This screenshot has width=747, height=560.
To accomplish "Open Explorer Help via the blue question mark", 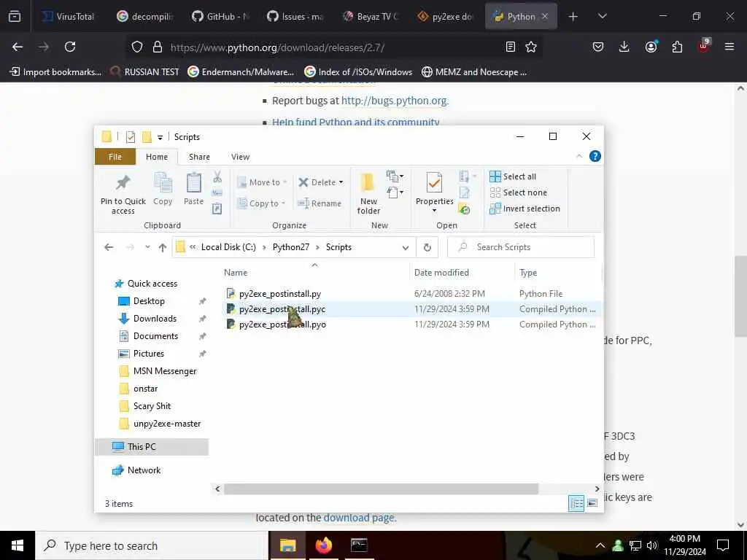I will click(x=595, y=156).
